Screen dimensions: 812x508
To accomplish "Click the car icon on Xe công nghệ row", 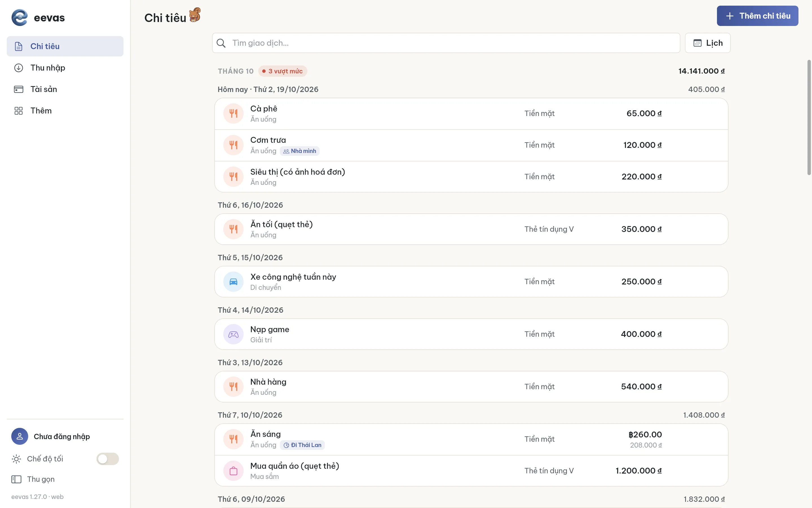I will click(x=233, y=282).
